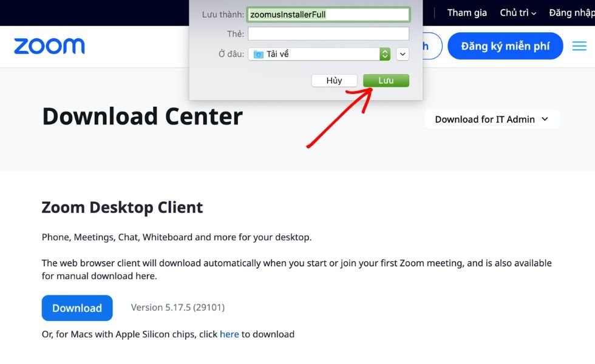This screenshot has height=364, width=595.
Task: Click the empty Thẻ tags field
Action: pos(328,33)
